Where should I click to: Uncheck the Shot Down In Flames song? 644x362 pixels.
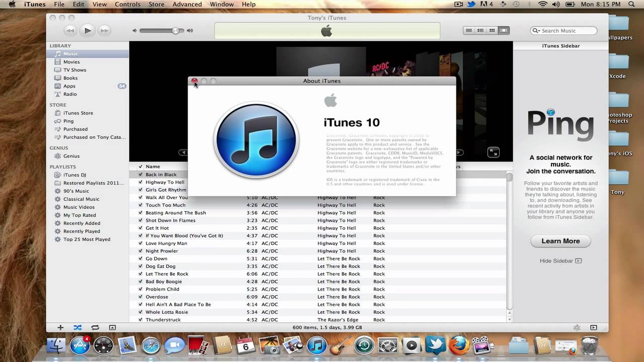point(140,220)
